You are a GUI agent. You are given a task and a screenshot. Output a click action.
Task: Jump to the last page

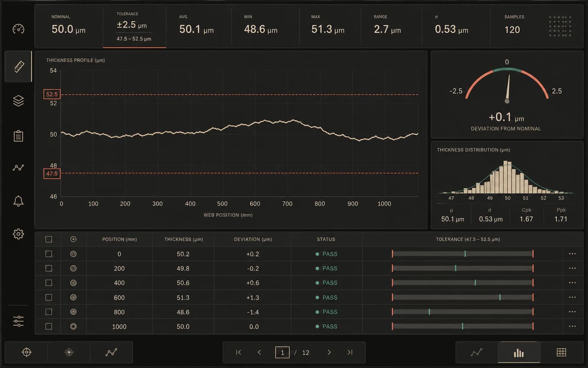point(350,353)
